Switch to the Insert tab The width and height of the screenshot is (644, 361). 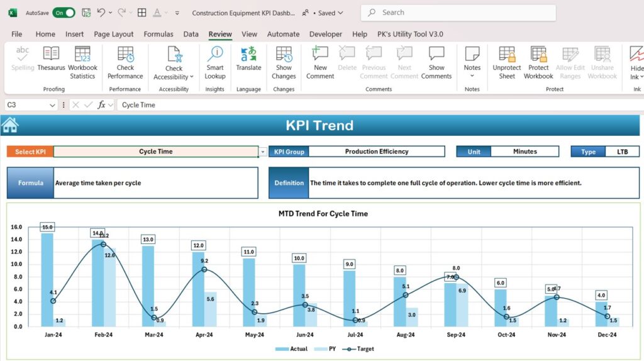74,34
